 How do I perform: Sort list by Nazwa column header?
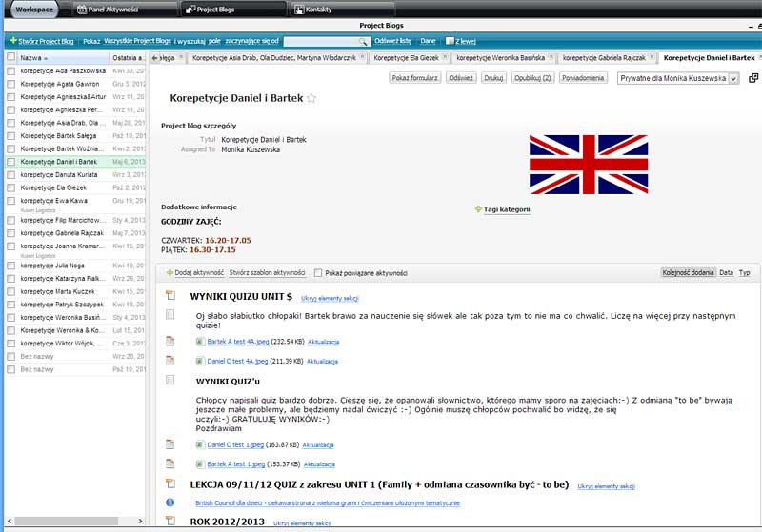click(x=63, y=58)
